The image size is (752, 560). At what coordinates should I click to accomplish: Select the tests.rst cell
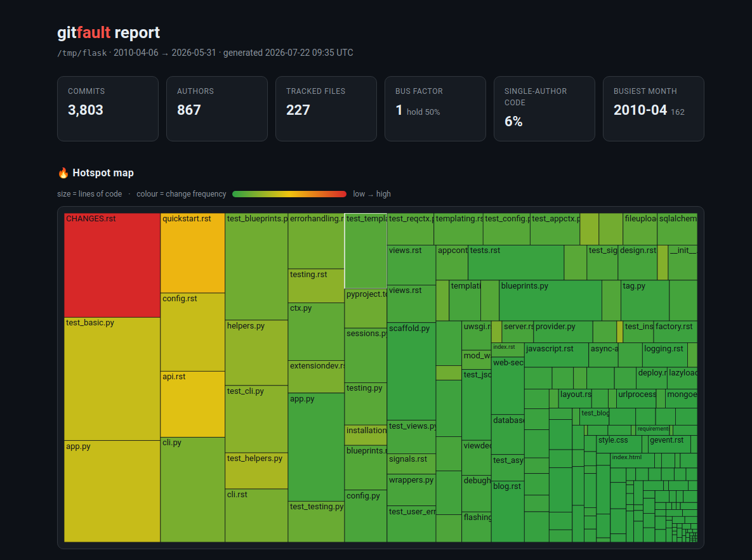pyautogui.click(x=516, y=263)
